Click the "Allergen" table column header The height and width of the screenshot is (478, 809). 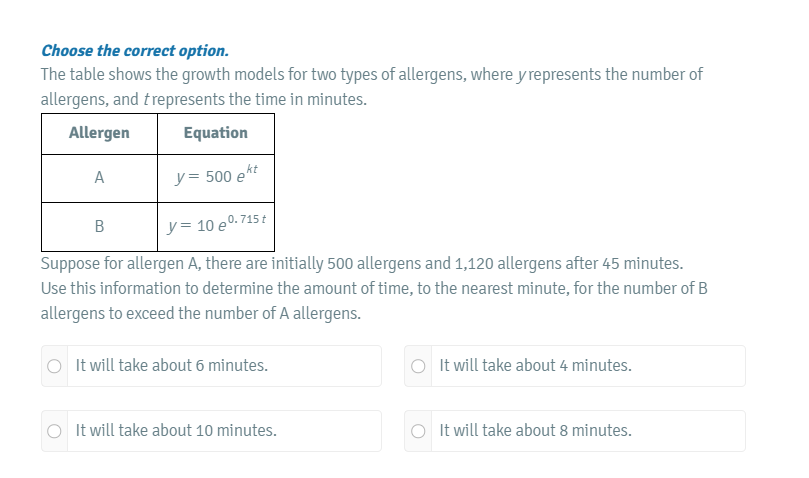tap(99, 133)
